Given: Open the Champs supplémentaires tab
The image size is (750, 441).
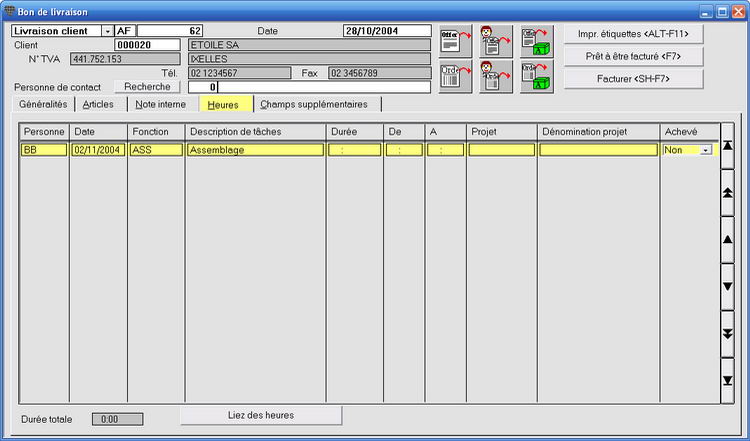Looking at the screenshot, I should 314,104.
